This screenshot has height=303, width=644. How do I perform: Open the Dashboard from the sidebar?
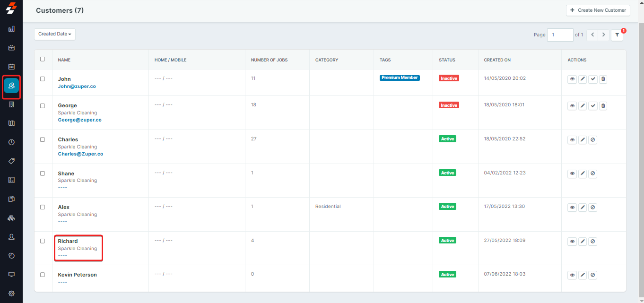click(x=11, y=28)
